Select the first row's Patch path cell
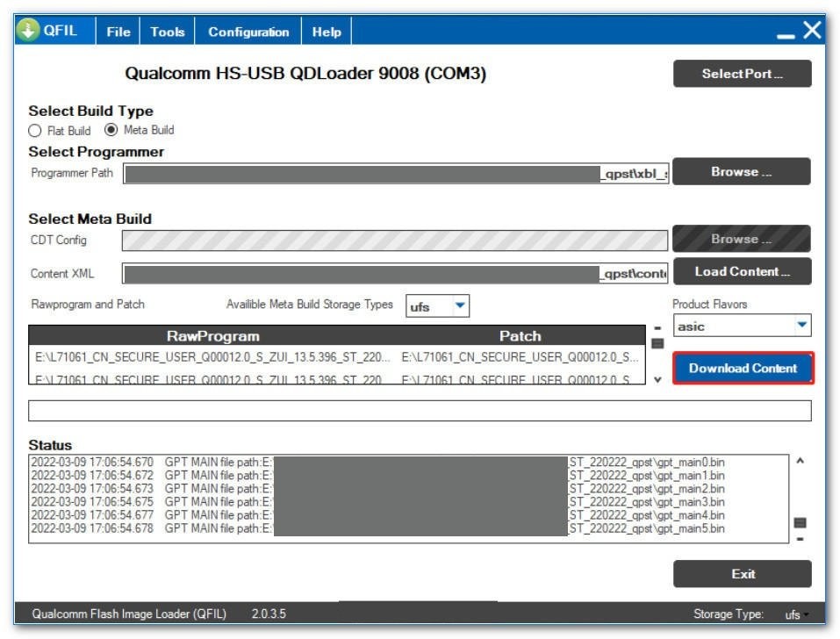Image resolution: width=840 pixels, height=639 pixels. click(520, 357)
